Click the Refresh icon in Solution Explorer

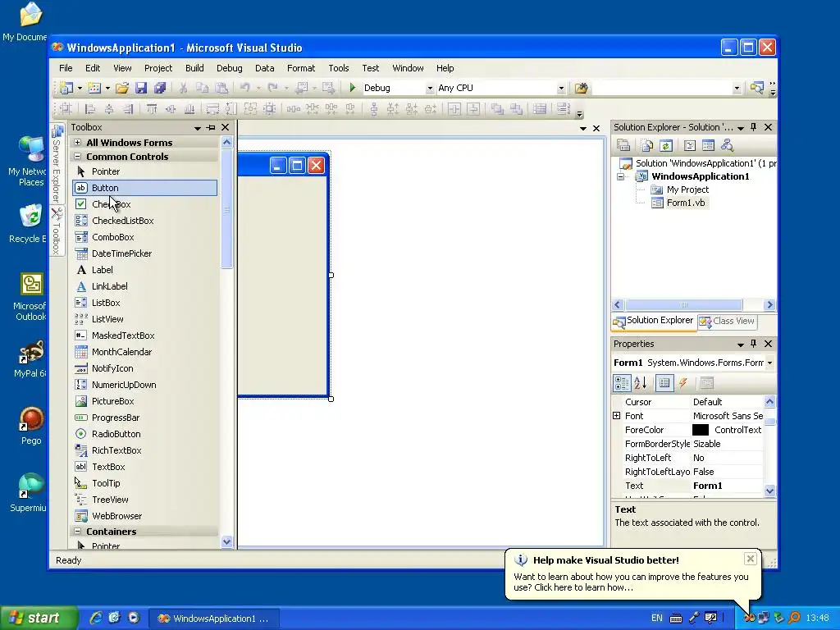click(666, 145)
